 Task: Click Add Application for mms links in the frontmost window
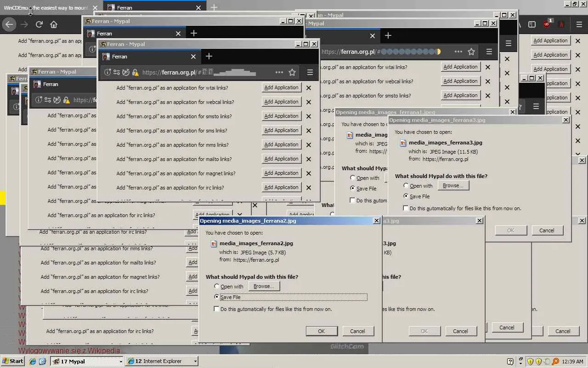pos(282,144)
